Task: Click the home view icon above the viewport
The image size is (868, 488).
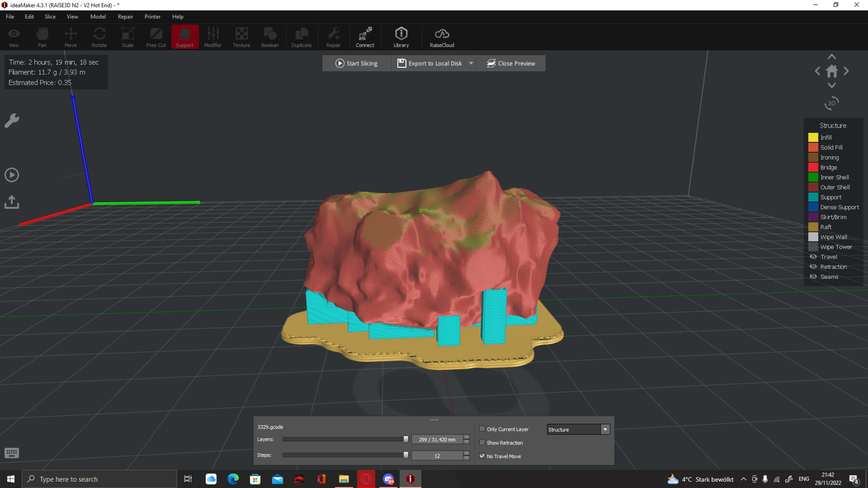Action: tap(831, 71)
